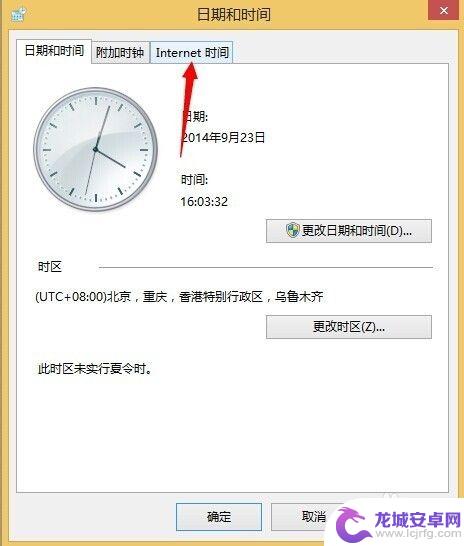
Task: Click the date value 2014年9月23日
Action: click(x=223, y=138)
